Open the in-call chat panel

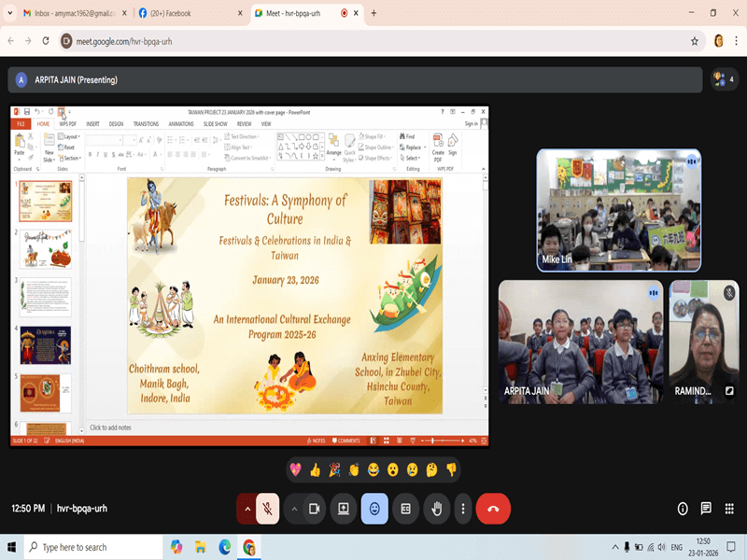coord(706,509)
